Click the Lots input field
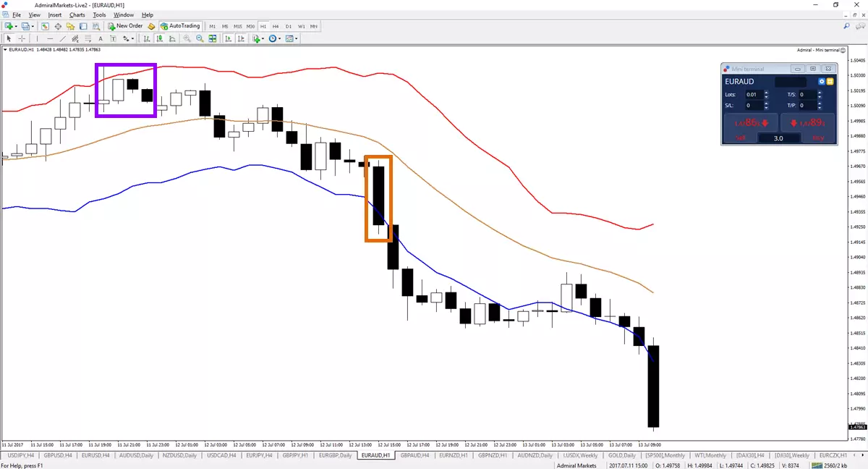The image size is (868, 469). pyautogui.click(x=754, y=95)
